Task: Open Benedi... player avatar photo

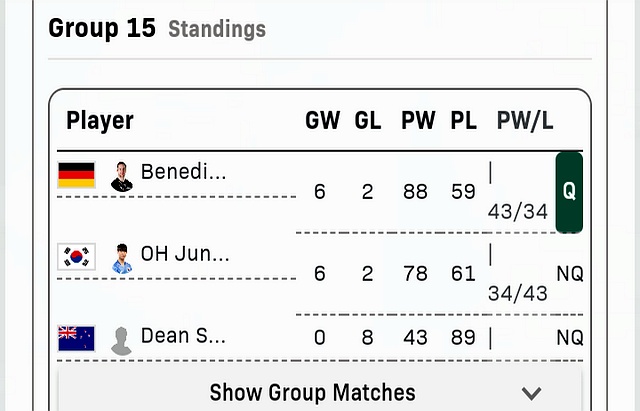Action: pyautogui.click(x=122, y=176)
